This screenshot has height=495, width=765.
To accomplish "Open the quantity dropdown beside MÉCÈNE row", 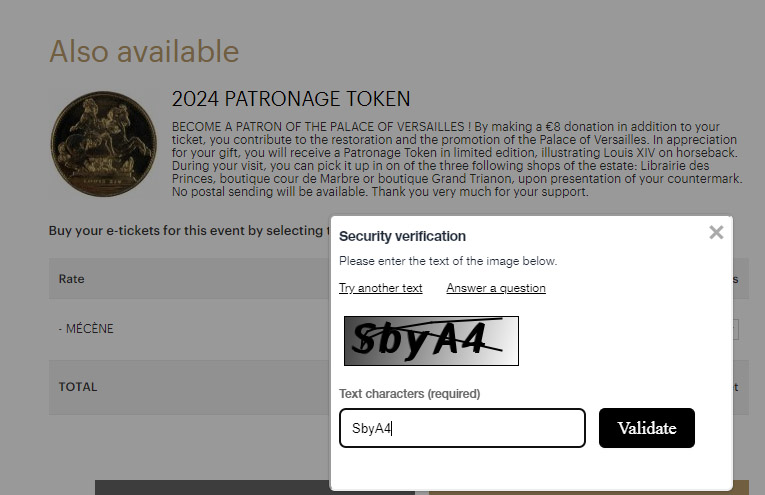I will pos(734,329).
